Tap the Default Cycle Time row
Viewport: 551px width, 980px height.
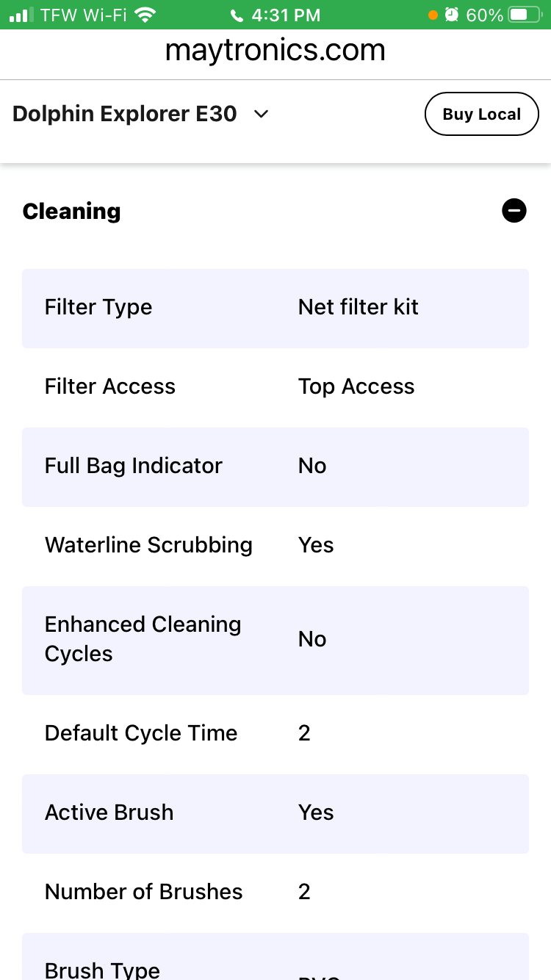pos(275,735)
